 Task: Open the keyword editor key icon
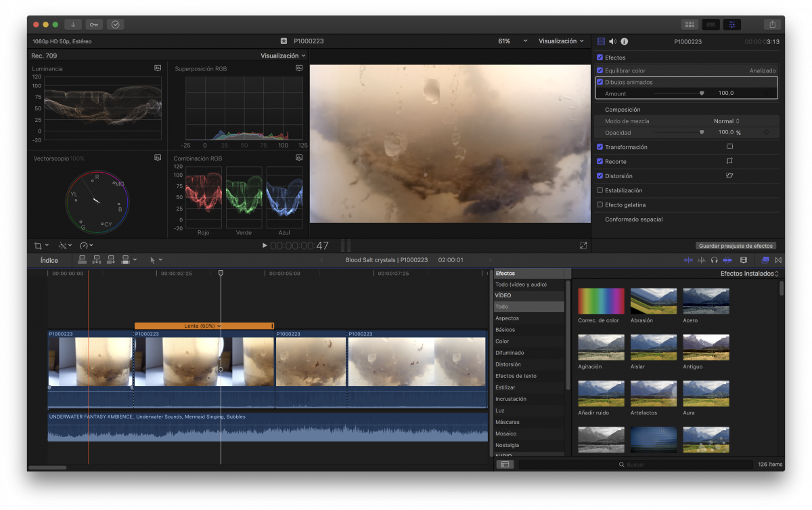(x=94, y=24)
